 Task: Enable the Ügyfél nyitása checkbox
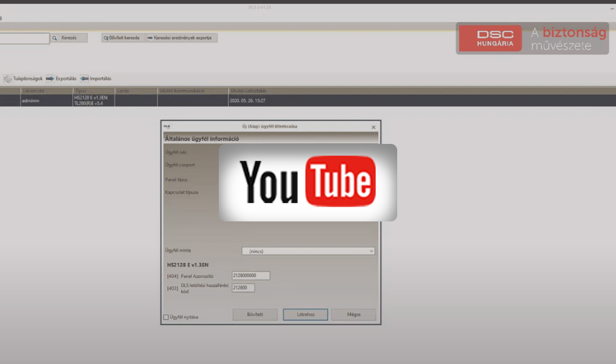(165, 317)
